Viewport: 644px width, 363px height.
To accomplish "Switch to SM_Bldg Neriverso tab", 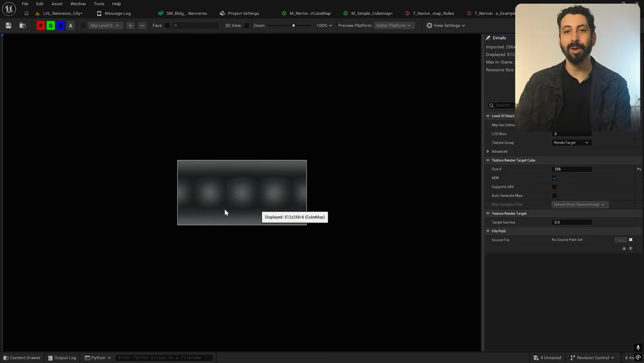I will tap(182, 13).
